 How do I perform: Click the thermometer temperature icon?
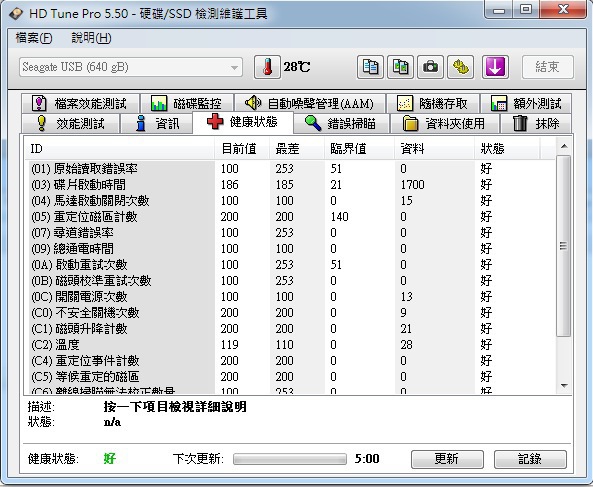pos(267,67)
